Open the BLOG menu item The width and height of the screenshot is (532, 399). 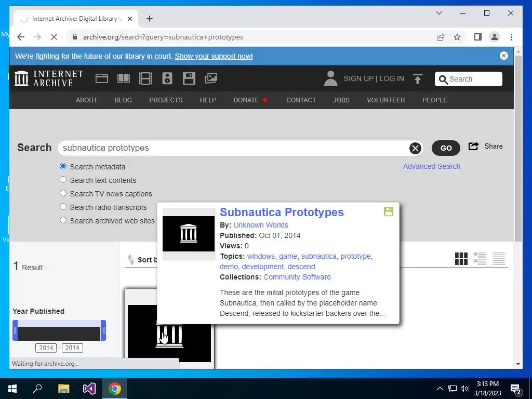point(123,100)
